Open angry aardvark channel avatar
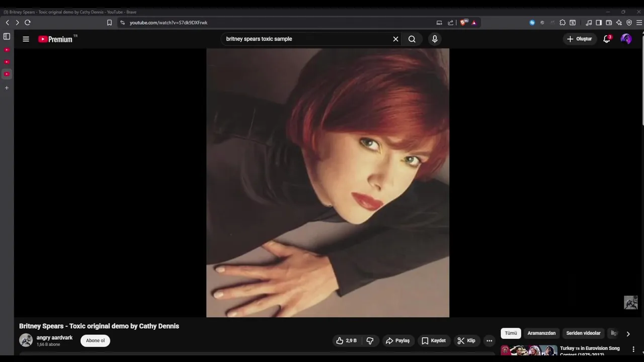Viewport: 644px width, 362px height. (x=26, y=340)
